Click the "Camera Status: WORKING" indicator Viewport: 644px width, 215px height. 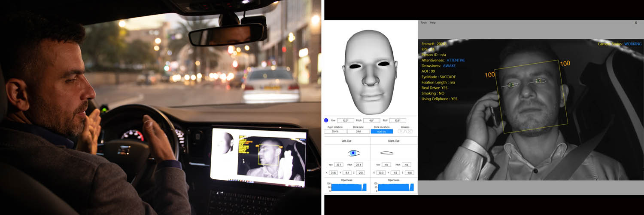pyautogui.click(x=620, y=44)
